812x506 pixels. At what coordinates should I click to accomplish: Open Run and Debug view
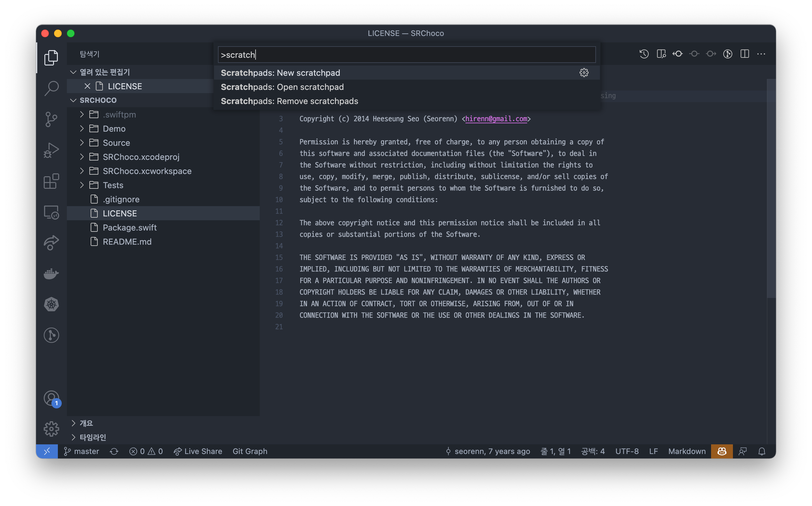tap(51, 150)
